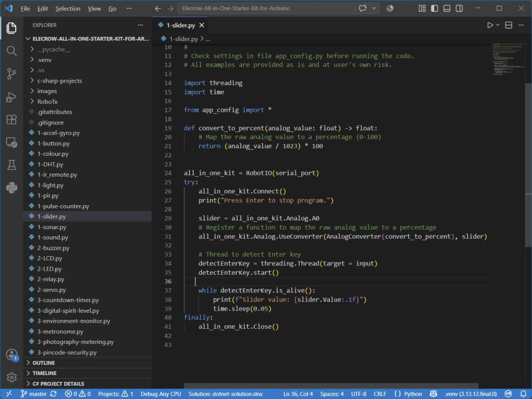Screen dimensions: 532x399
Task: Expand the .venv folder
Action: (x=87, y=60)
